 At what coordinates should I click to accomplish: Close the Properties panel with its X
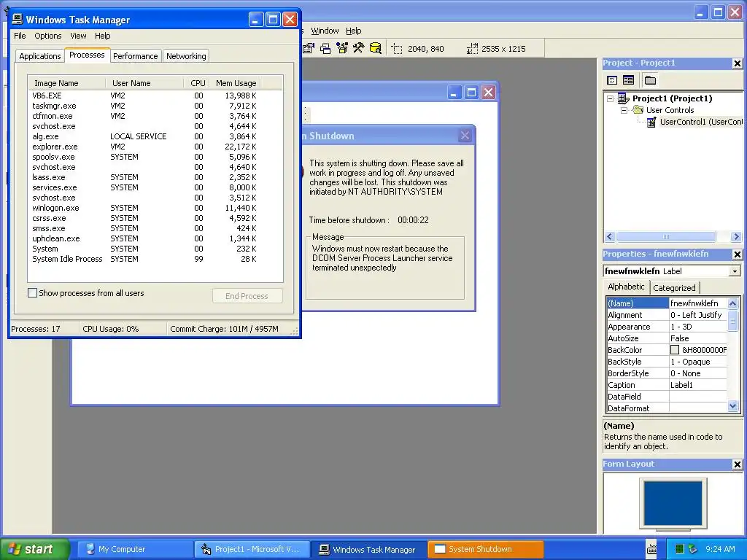737,254
